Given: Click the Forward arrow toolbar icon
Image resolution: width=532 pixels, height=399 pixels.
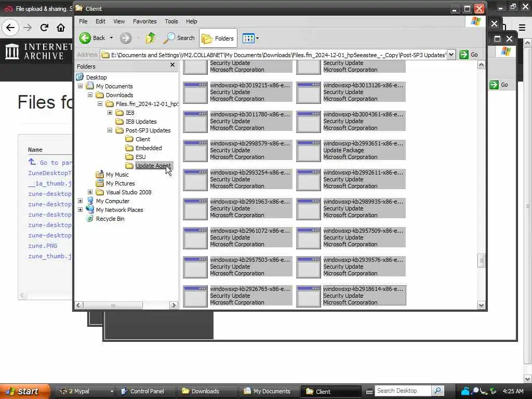Looking at the screenshot, I should pos(126,38).
